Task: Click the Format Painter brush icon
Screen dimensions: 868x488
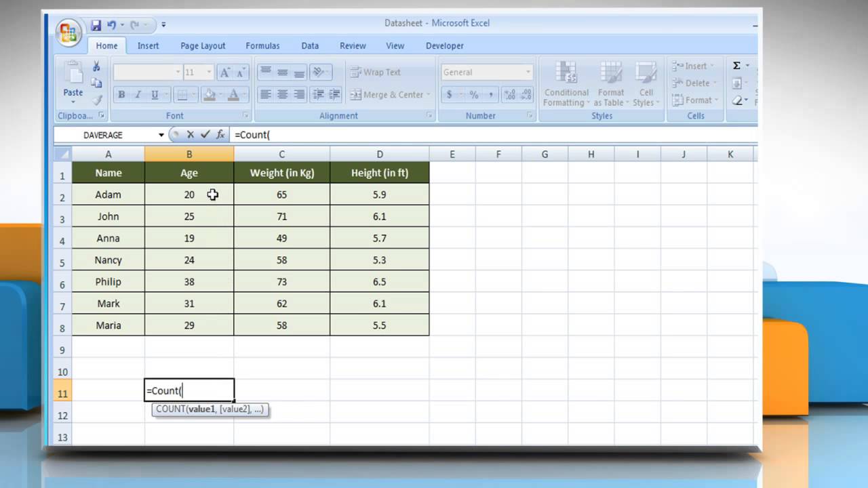Action: tap(96, 100)
